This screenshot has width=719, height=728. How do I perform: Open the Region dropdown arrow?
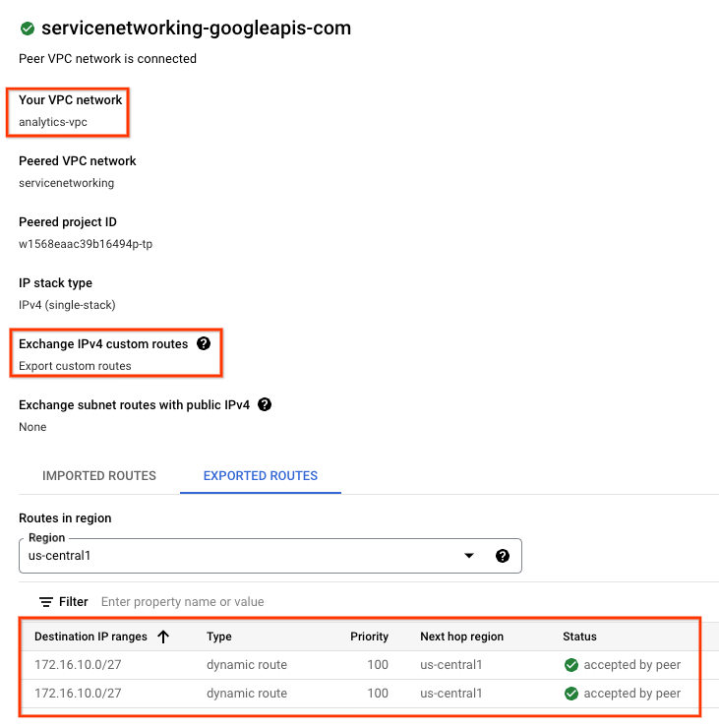pos(469,556)
